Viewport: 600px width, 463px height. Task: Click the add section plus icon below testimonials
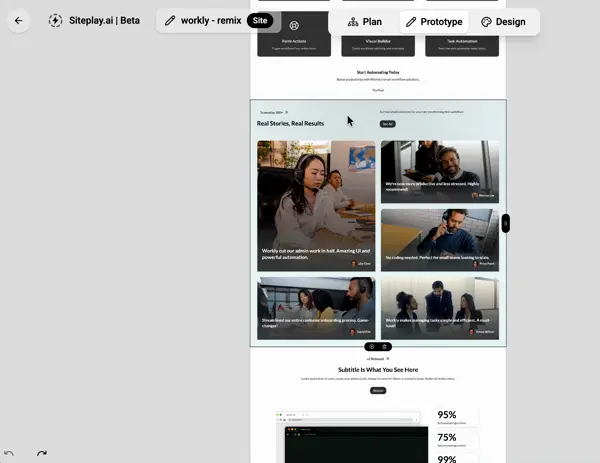372,347
